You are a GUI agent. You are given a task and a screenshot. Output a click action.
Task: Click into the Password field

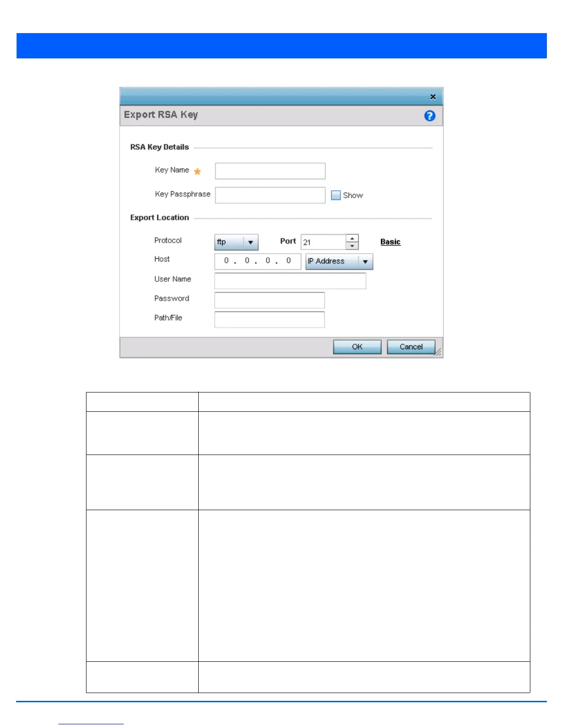click(270, 300)
